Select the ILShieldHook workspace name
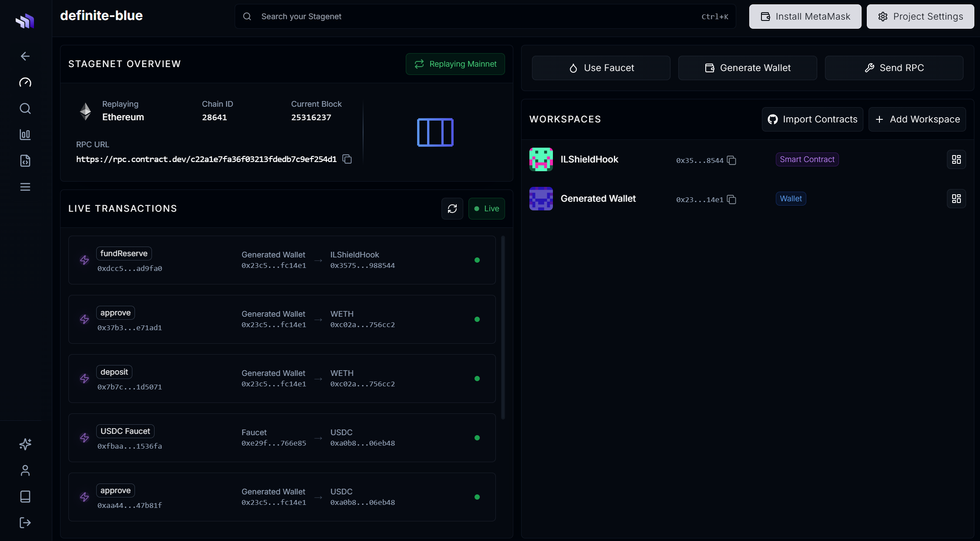980x541 pixels. 589,159
